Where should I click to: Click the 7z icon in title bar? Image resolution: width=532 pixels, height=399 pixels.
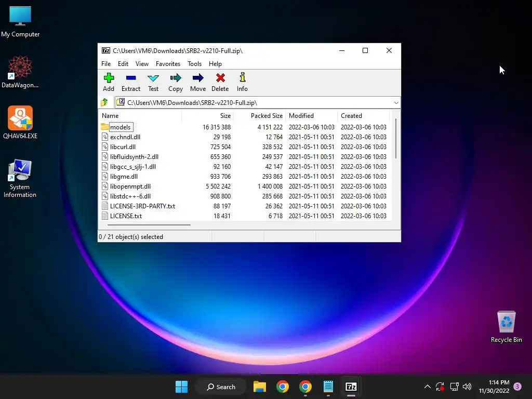(x=106, y=50)
